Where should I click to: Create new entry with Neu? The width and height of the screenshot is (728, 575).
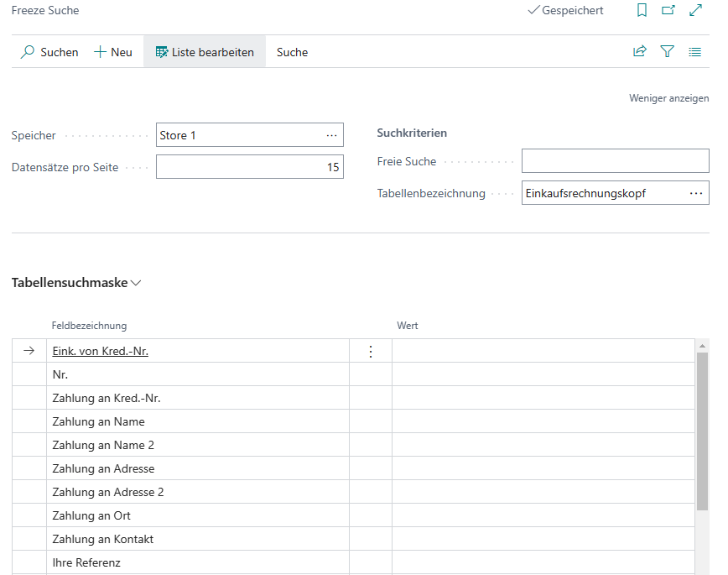[113, 52]
